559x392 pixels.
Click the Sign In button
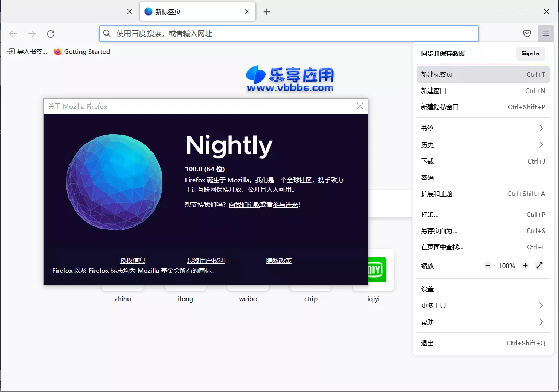point(530,53)
